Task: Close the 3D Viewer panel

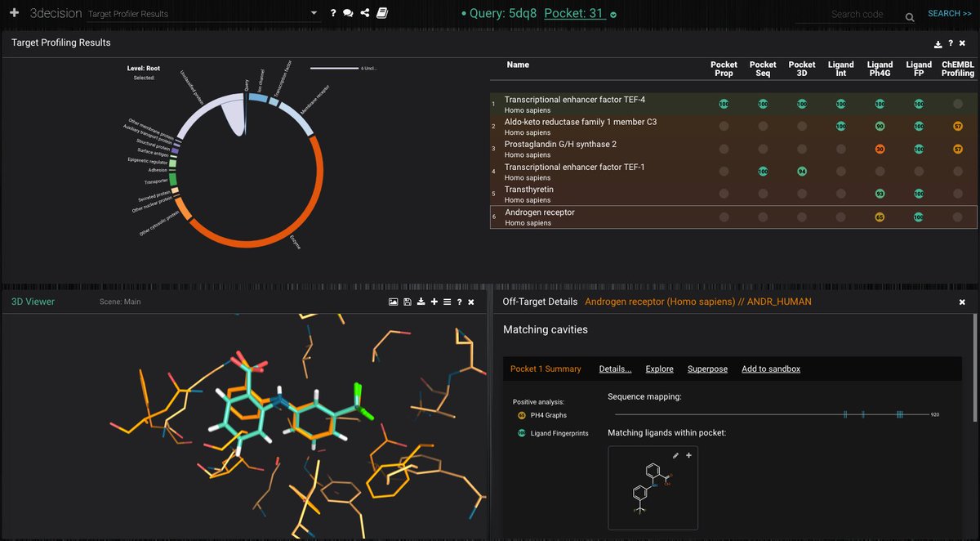Action: tap(471, 302)
